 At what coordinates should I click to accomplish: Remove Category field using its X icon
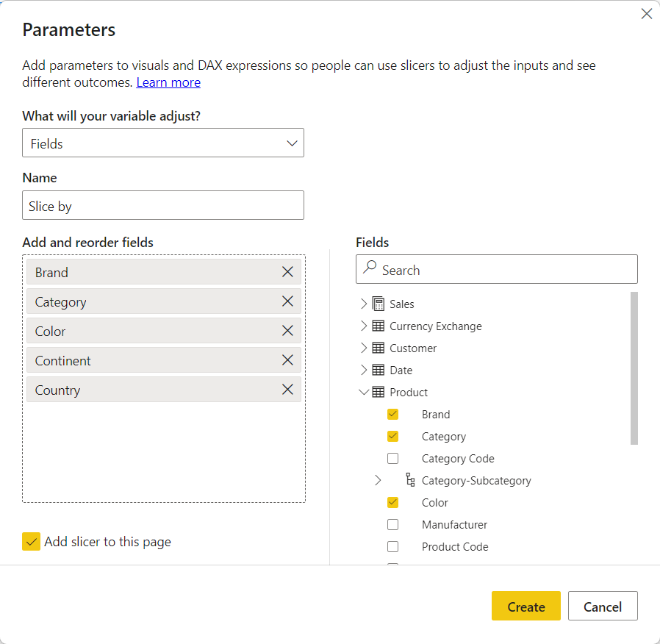click(287, 301)
